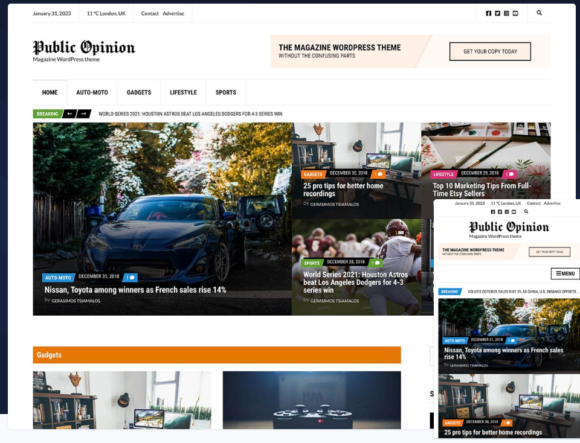Go to HOME in the navigation bar
The width and height of the screenshot is (580, 443).
click(x=50, y=92)
